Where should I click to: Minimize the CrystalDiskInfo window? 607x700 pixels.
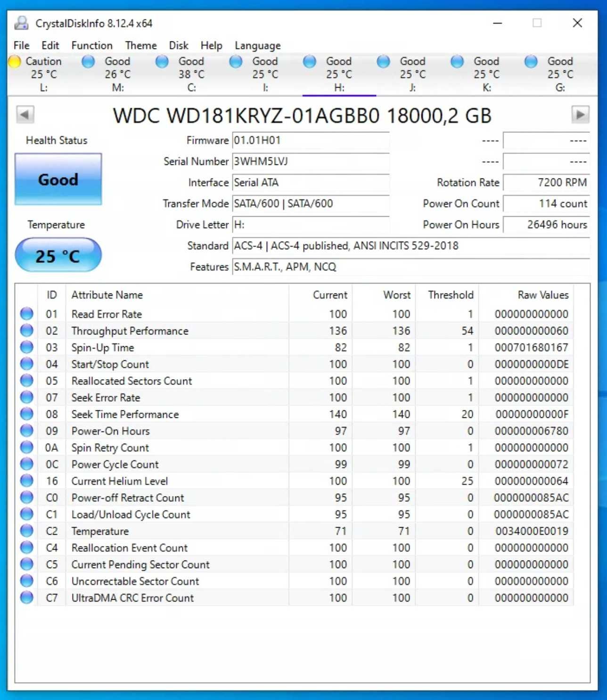coord(498,23)
